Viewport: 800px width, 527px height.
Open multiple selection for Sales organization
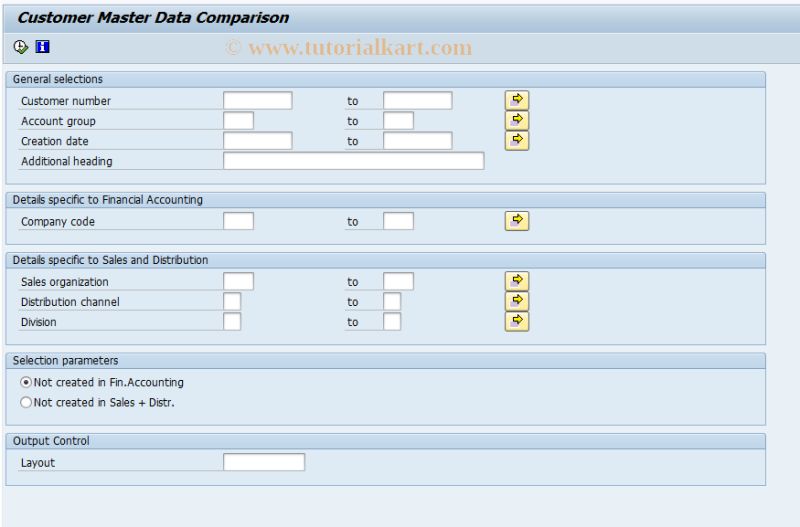click(x=517, y=281)
